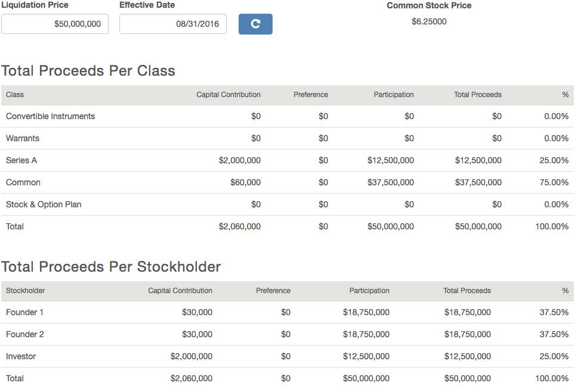Click the Series A class row label
Screen dimensions: 575x392
coord(21,160)
